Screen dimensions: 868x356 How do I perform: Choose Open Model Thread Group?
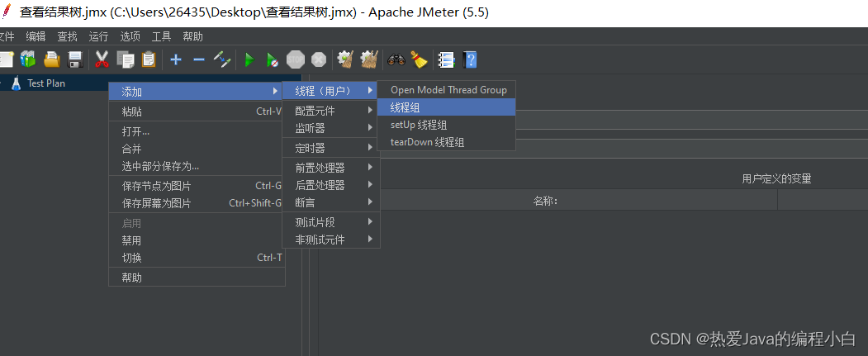pos(446,90)
